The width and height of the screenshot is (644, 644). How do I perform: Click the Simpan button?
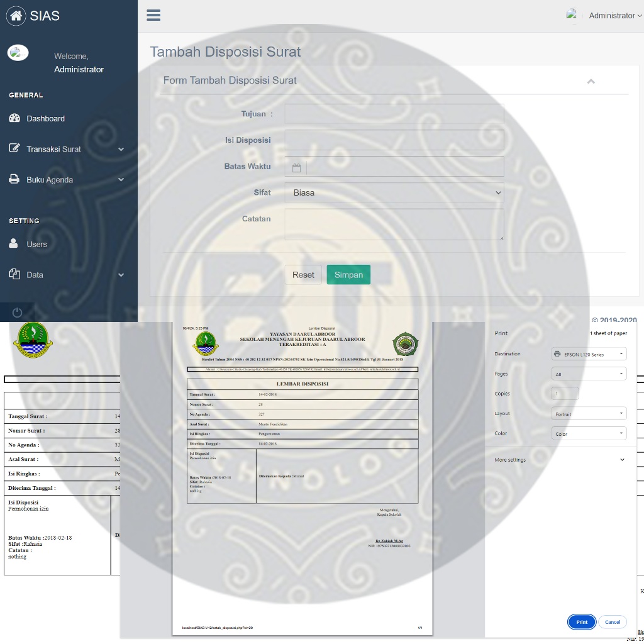click(348, 275)
